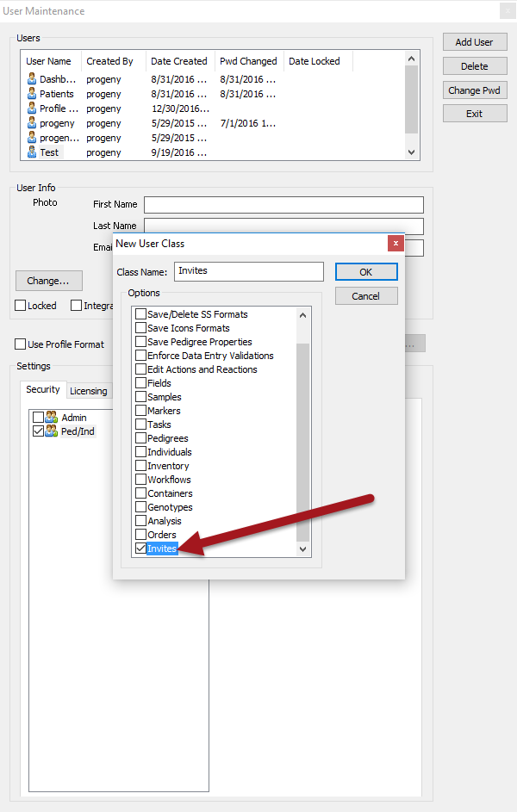Viewport: 517px width, 812px height.
Task: Click the Users list scroll-down arrow
Action: (x=411, y=152)
